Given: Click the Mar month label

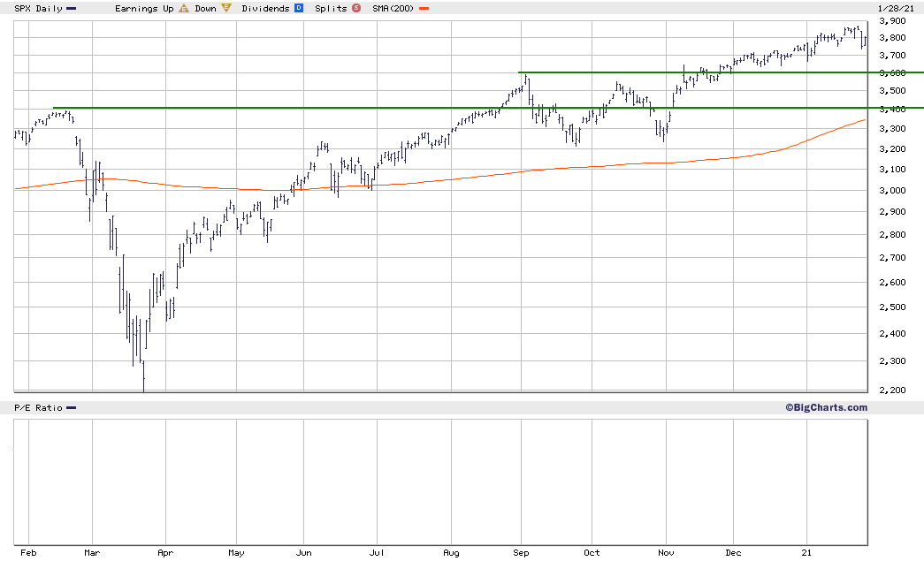Looking at the screenshot, I should 92,553.
